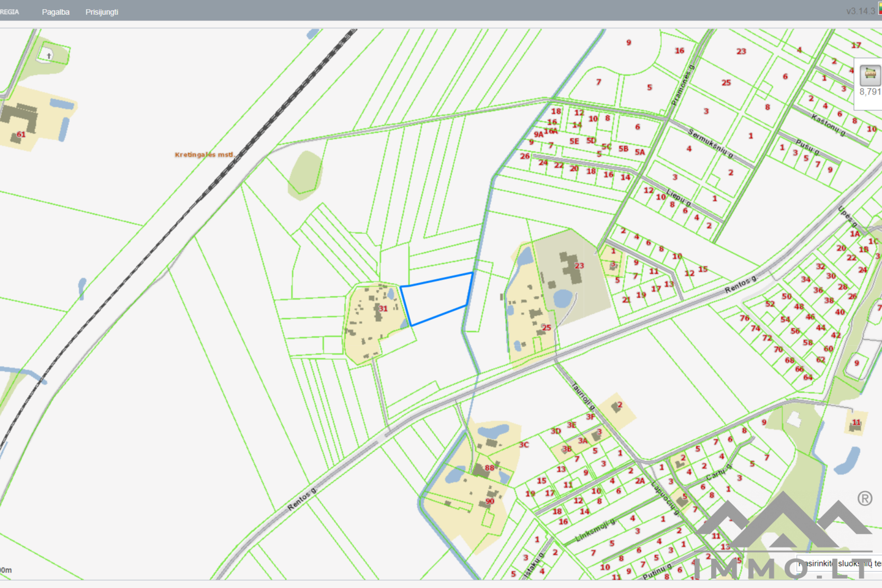Click parcel number 1A
This screenshot has height=588, width=882.
(x=854, y=233)
